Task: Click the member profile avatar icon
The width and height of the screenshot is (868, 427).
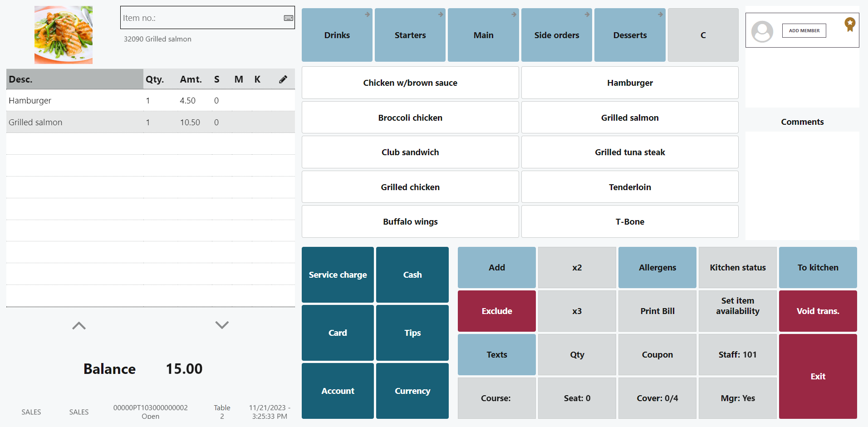Action: point(762,31)
